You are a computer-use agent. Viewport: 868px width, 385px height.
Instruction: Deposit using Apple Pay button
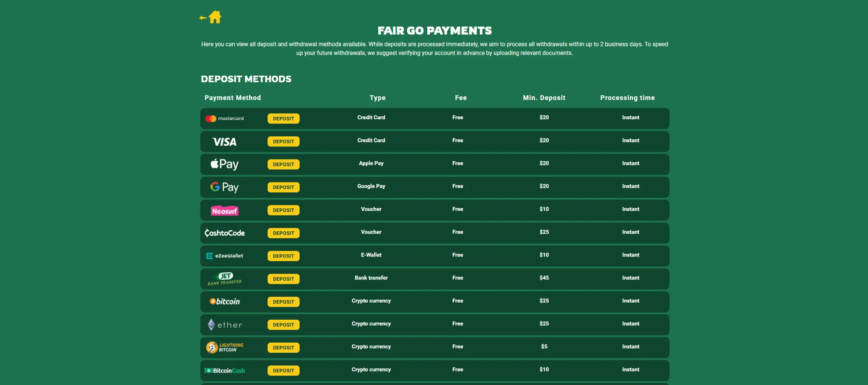283,164
